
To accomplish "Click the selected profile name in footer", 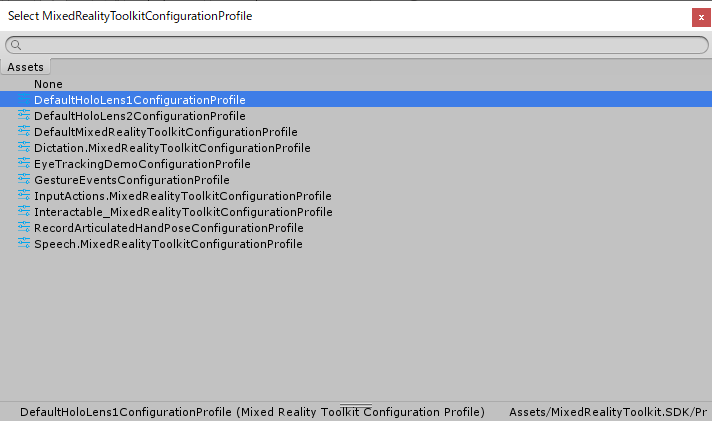I will coord(252,412).
